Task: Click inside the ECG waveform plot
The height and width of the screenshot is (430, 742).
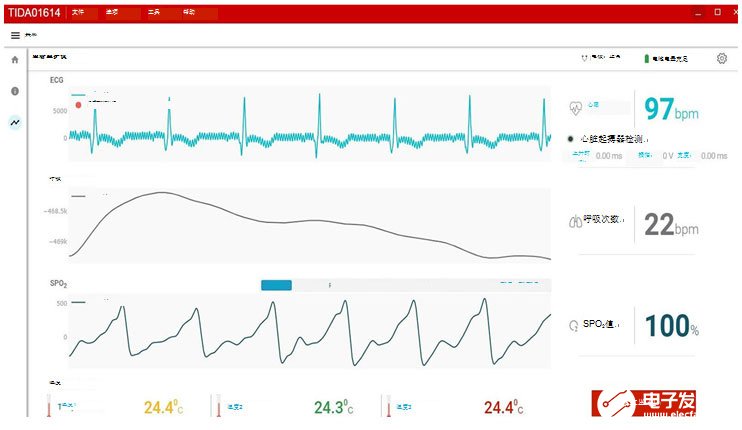Action: tap(310, 124)
